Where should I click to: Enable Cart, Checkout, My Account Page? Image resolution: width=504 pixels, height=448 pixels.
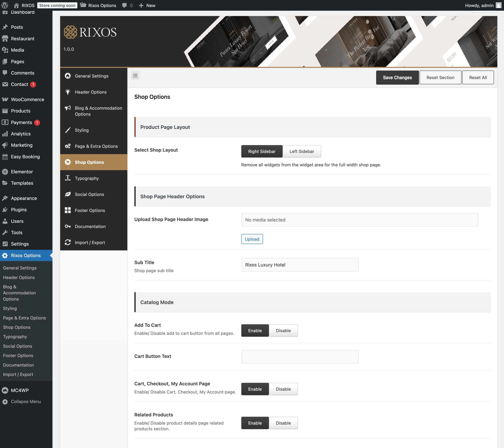(x=255, y=389)
